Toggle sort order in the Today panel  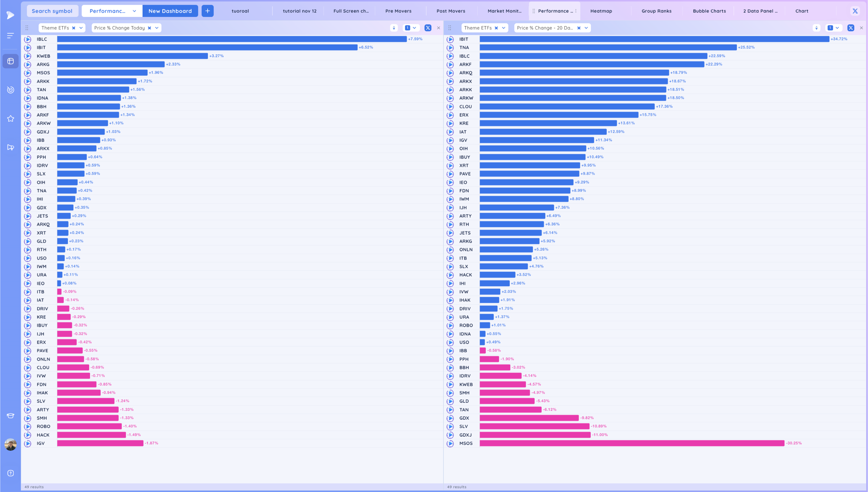394,28
